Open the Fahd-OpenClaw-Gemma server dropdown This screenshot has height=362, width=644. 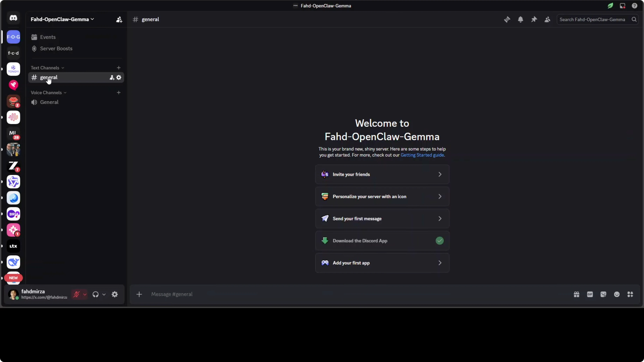click(62, 19)
